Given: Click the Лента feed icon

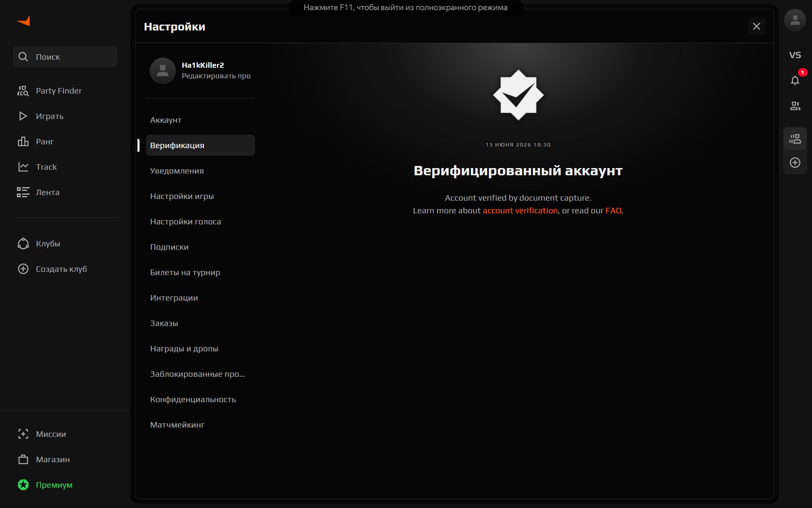Looking at the screenshot, I should (23, 192).
